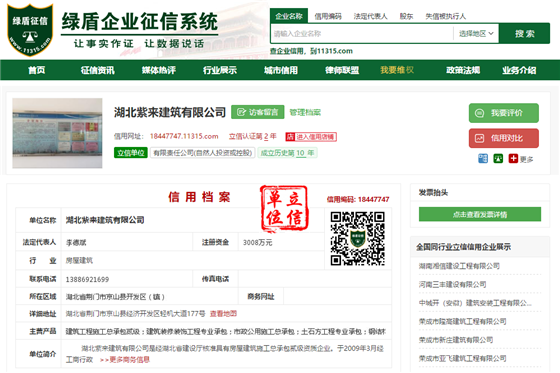560x373 pixels.
Task: Open the 选择地区 region dropdown
Action: click(x=476, y=34)
